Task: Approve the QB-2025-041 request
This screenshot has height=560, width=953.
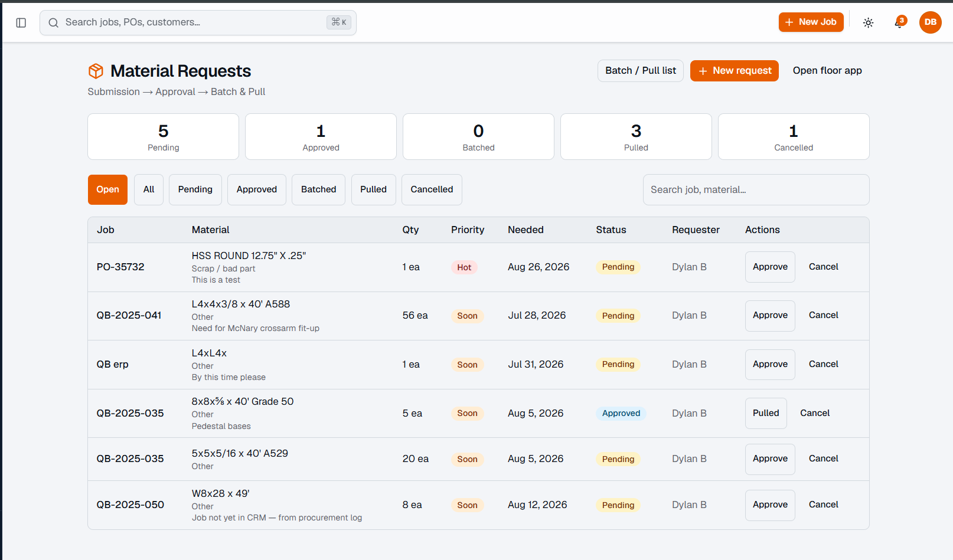Action: (x=770, y=315)
